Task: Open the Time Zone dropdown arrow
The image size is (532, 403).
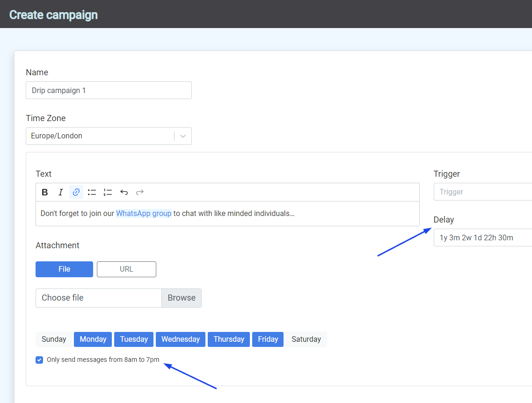Action: pos(182,136)
